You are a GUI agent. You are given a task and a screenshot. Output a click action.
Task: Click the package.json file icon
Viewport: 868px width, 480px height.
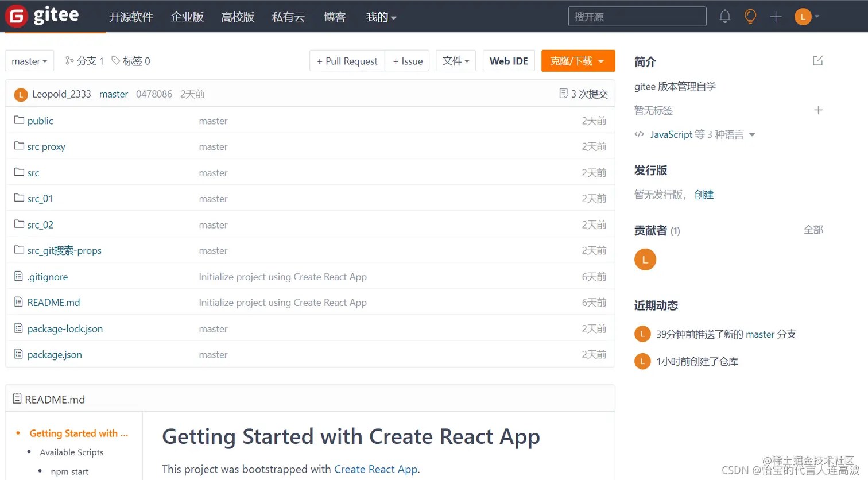pos(18,354)
